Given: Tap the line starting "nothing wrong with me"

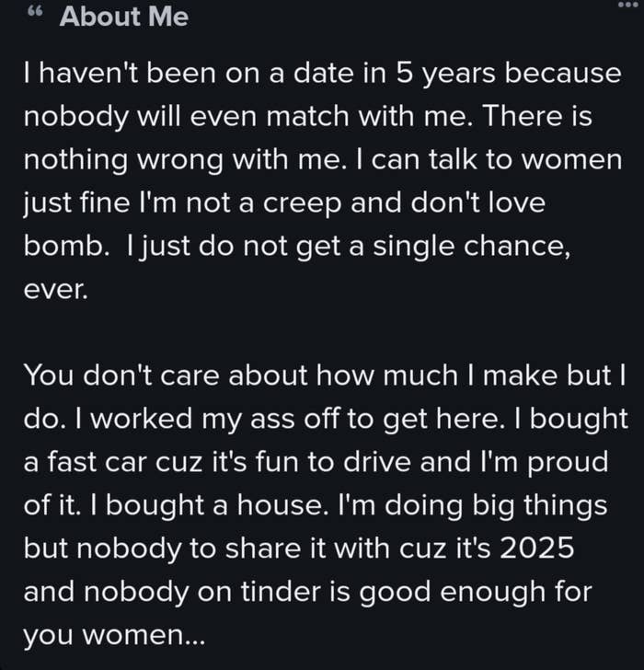Looking at the screenshot, I should tap(321, 158).
